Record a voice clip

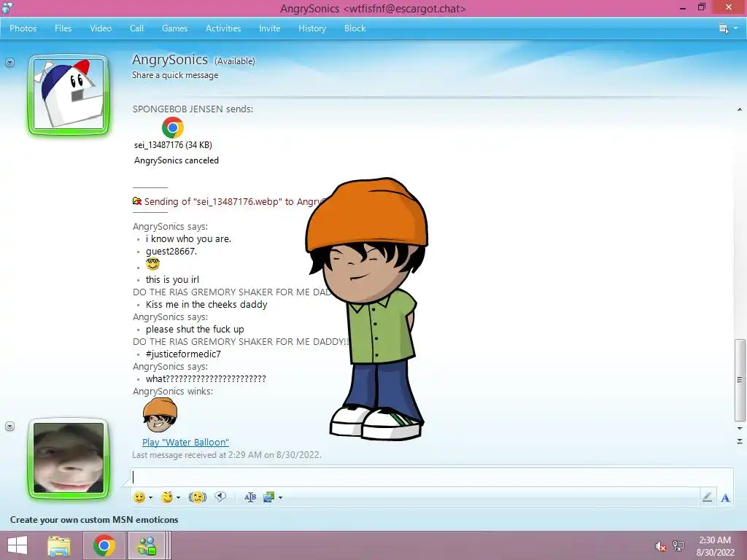pyautogui.click(x=220, y=497)
